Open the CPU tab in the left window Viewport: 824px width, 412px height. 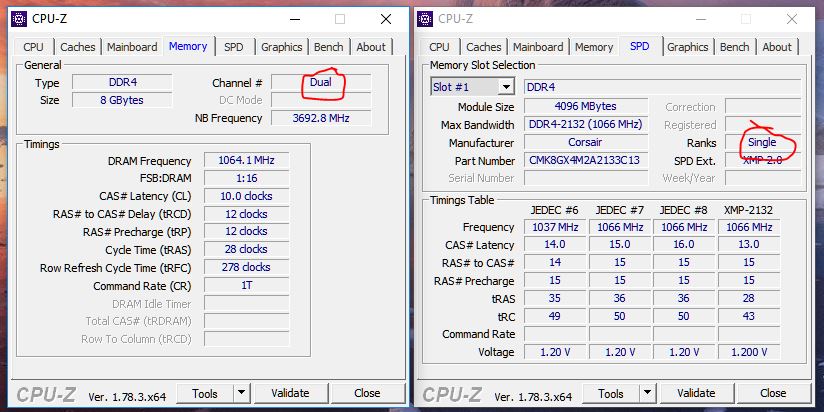coord(33,47)
